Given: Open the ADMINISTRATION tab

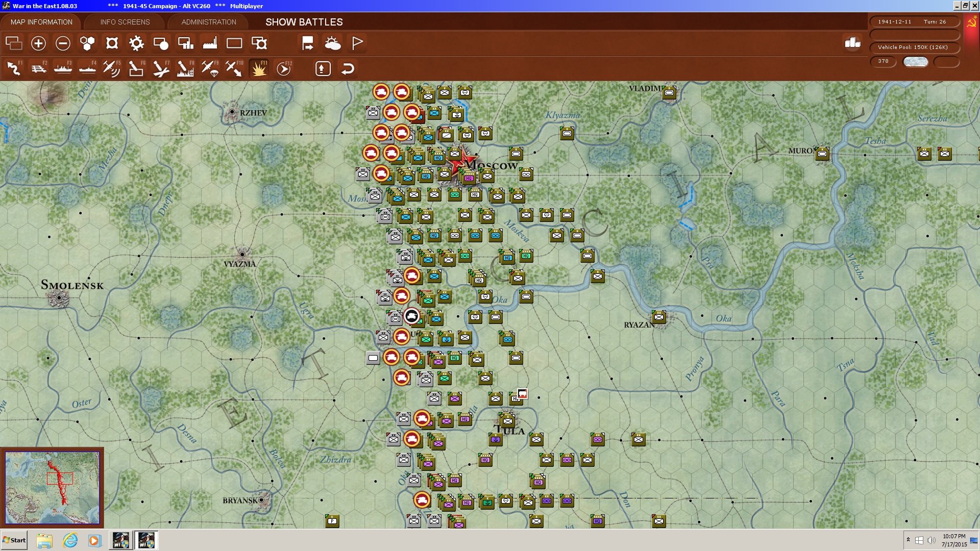Looking at the screenshot, I should (209, 22).
